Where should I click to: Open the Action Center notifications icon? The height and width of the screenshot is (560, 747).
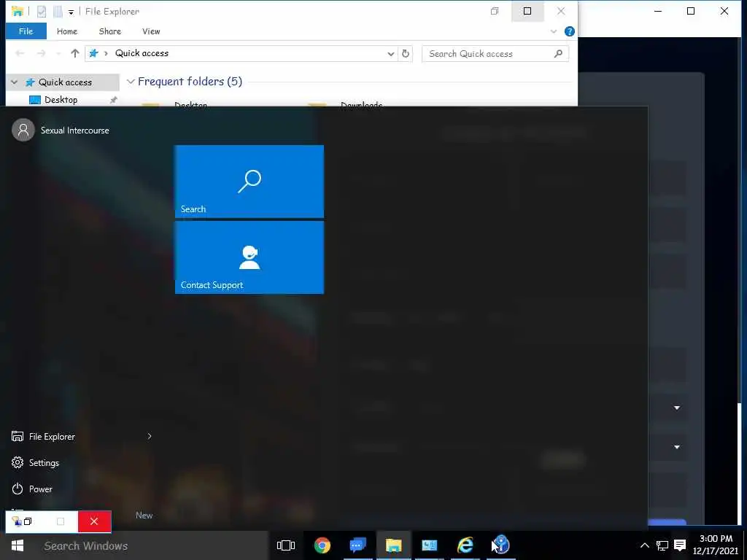click(x=681, y=545)
